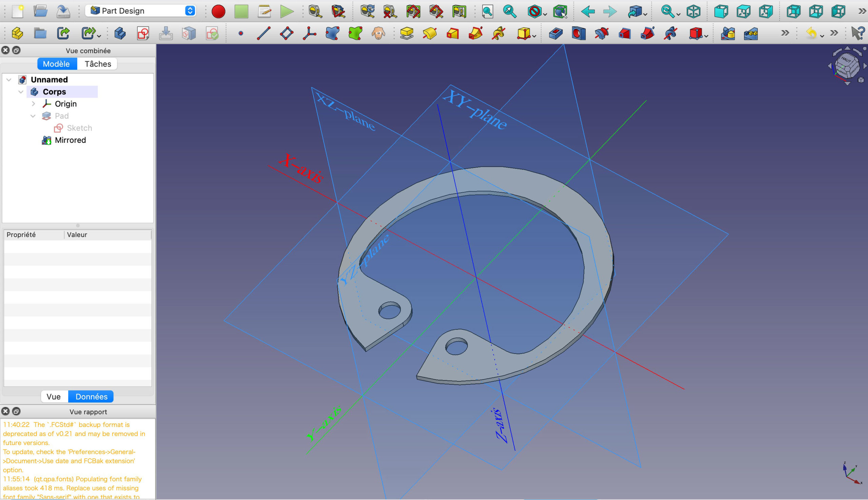Collapse the Pad tree item
This screenshot has width=868, height=500.
(x=33, y=116)
